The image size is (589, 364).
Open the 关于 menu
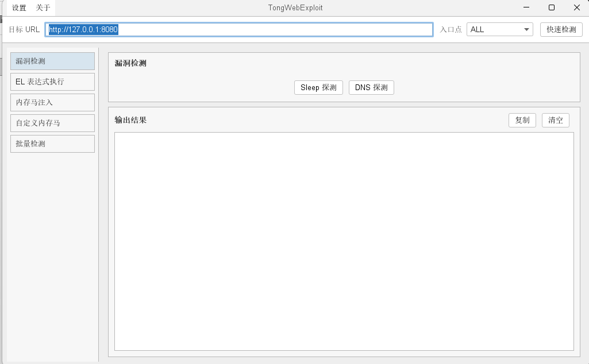pyautogui.click(x=43, y=8)
